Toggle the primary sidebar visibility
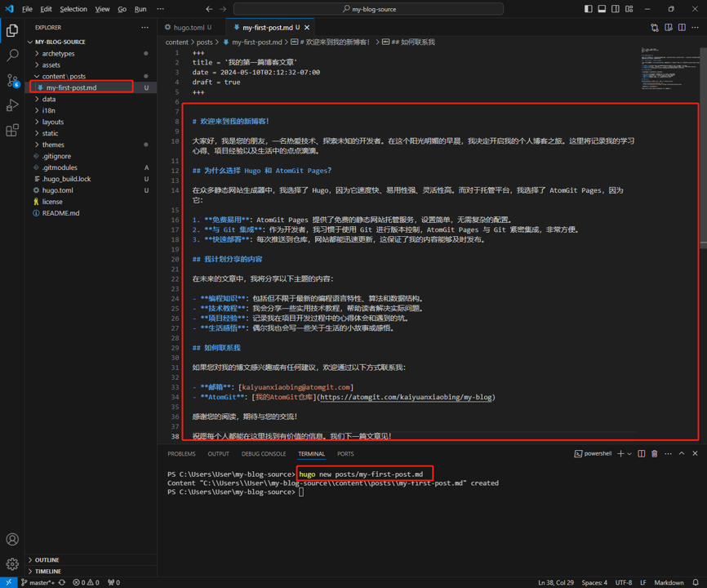 (588, 8)
